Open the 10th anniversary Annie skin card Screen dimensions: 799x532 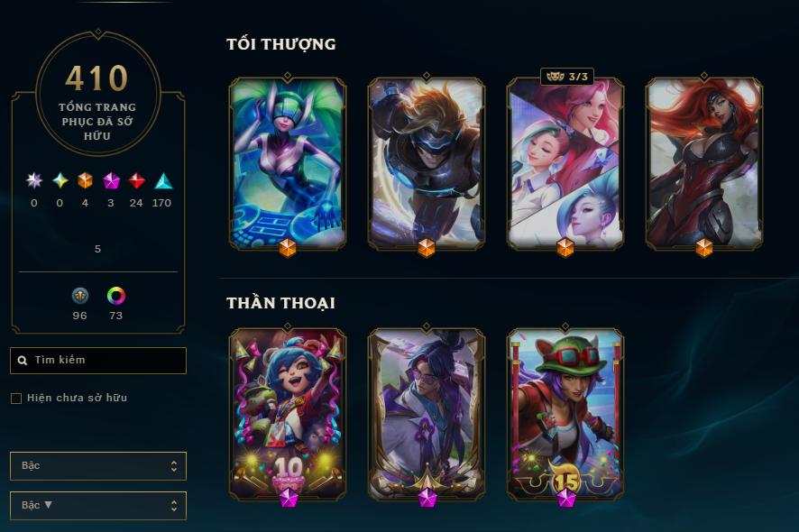(x=288, y=414)
